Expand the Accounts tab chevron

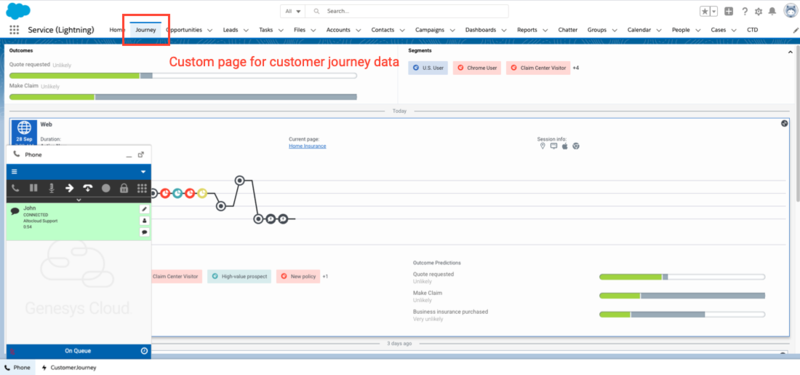click(358, 30)
